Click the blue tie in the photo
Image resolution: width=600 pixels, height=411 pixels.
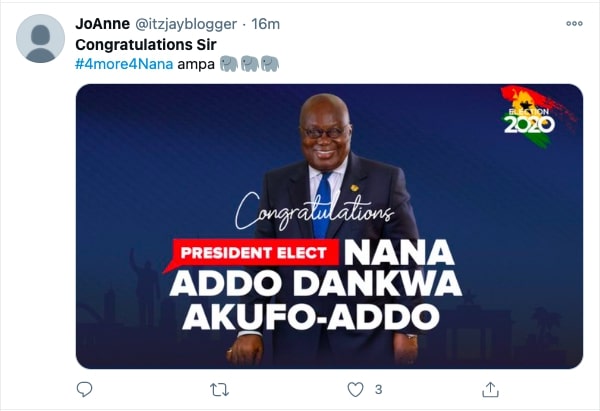322,205
